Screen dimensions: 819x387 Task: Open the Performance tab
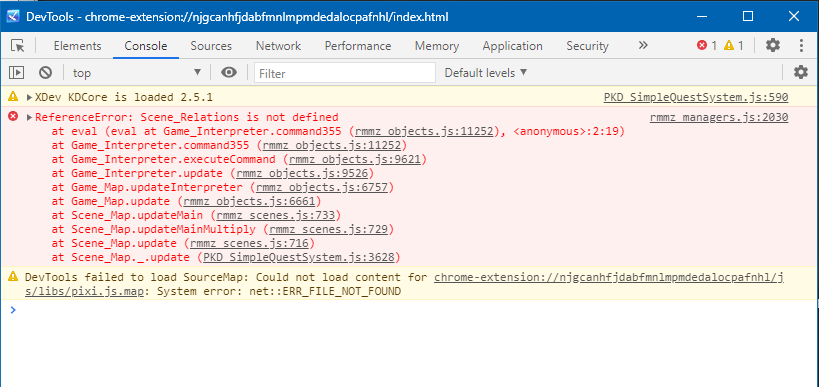(x=358, y=46)
